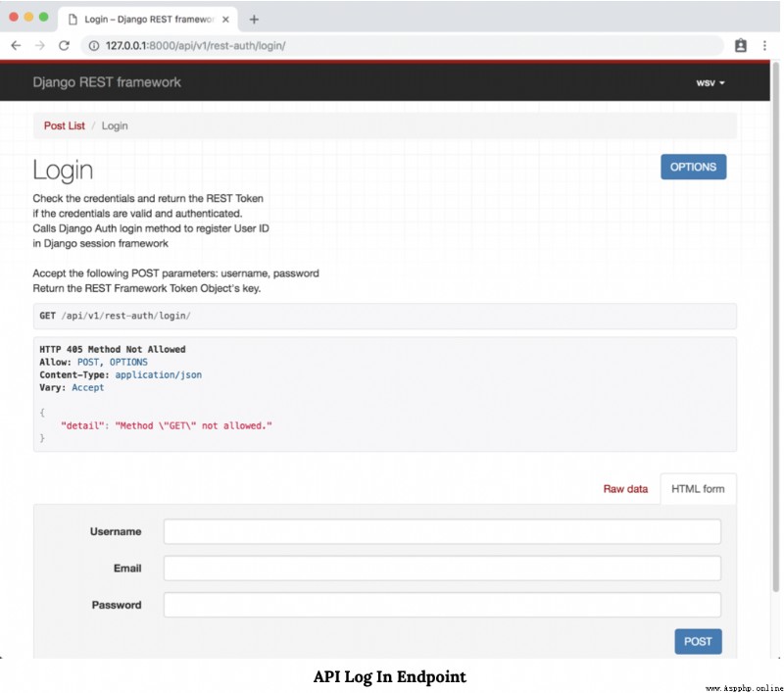This screenshot has width=784, height=693.
Task: Focus the Email input field
Action: pos(442,569)
